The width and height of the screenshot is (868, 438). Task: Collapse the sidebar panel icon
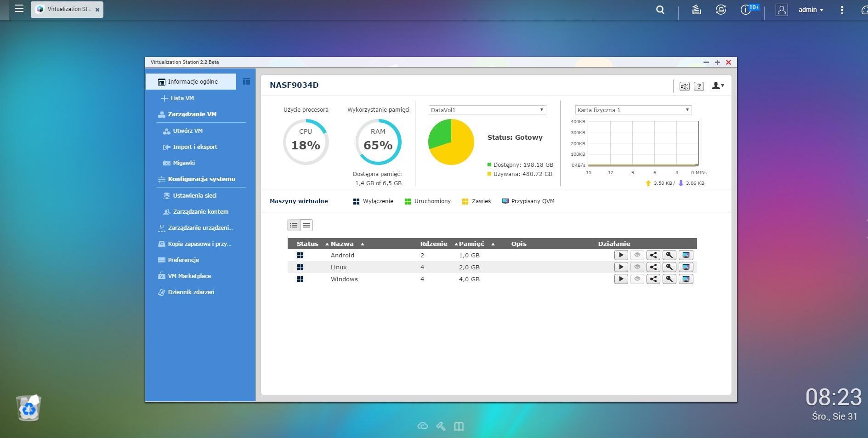pos(246,82)
